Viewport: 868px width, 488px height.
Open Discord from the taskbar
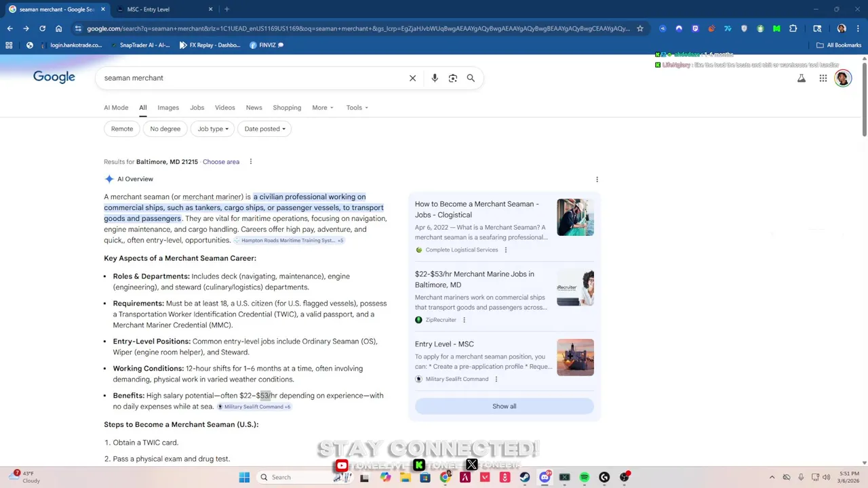pyautogui.click(x=545, y=477)
